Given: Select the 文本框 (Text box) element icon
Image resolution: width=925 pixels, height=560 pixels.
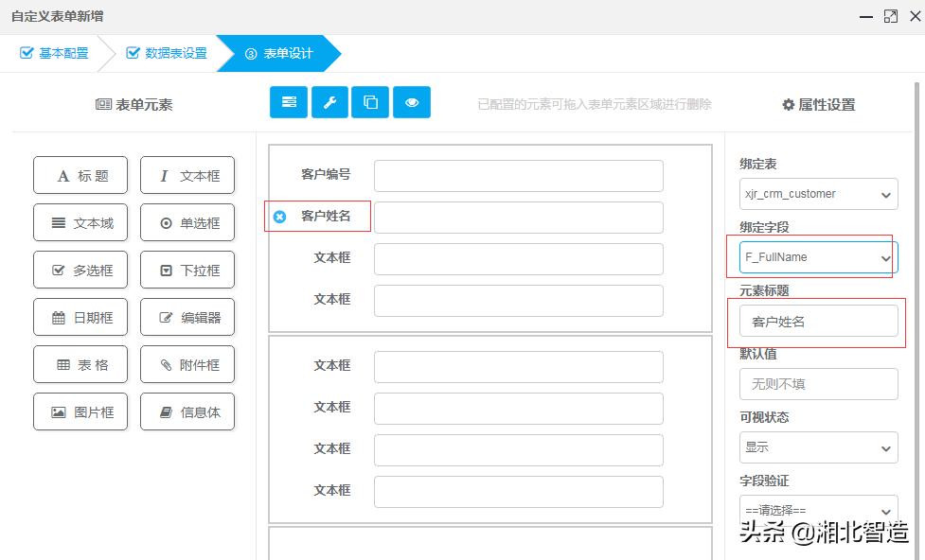Looking at the screenshot, I should coord(187,175).
